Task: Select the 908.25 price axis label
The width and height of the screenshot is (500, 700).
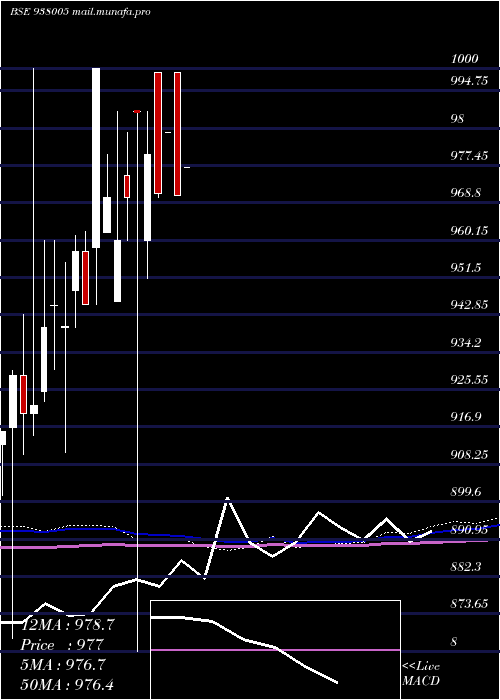Action: [469, 454]
